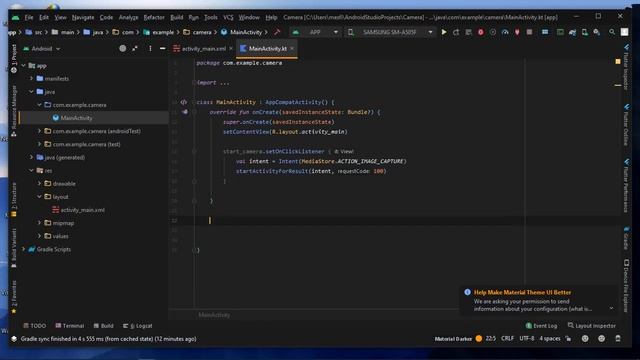Open the Android project view dropdown

42,49
